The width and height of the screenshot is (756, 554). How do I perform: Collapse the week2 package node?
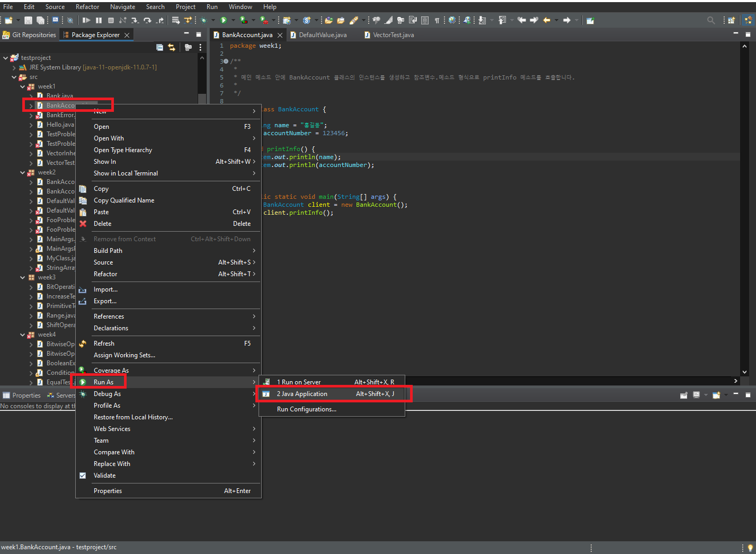23,172
